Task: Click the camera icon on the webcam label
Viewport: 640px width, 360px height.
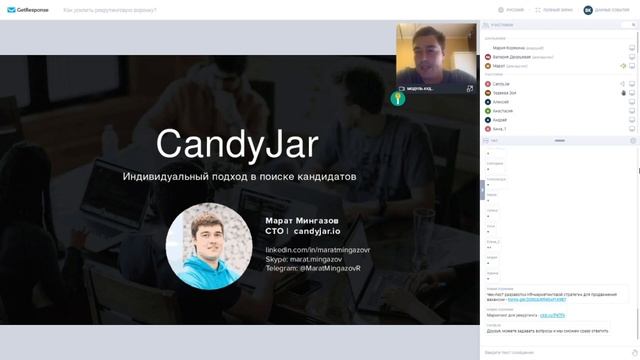Action: pyautogui.click(x=402, y=88)
